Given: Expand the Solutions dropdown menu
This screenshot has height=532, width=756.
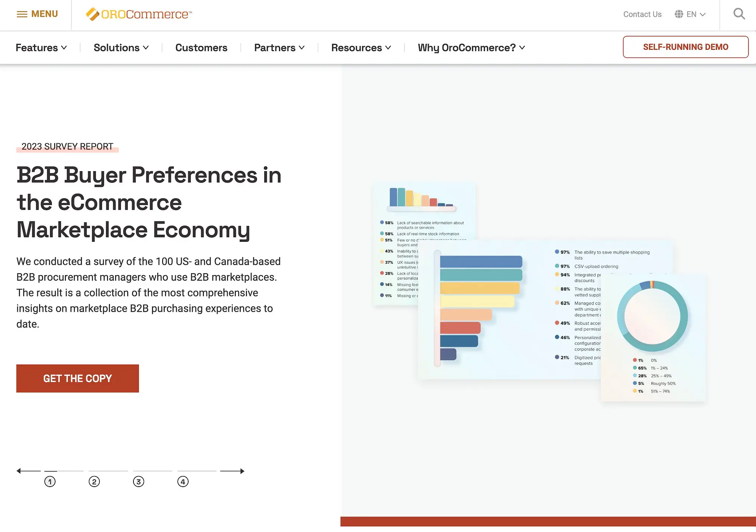Looking at the screenshot, I should tap(120, 47).
